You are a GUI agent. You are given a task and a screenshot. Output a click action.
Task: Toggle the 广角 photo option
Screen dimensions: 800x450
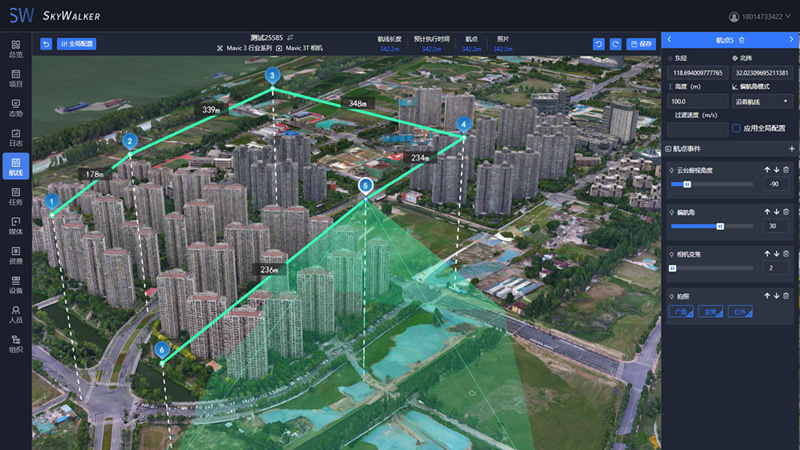680,311
